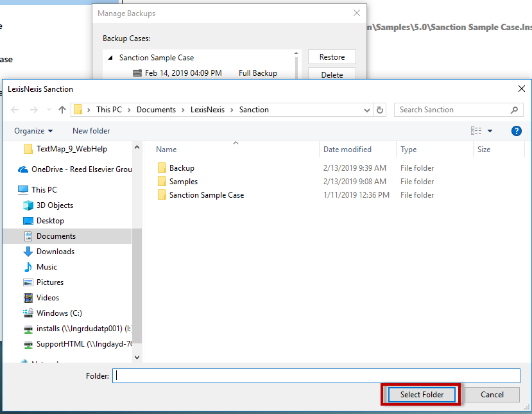Select LexisNexis in the address breadcrumb
Screen dimensions: 532x414
coord(207,110)
